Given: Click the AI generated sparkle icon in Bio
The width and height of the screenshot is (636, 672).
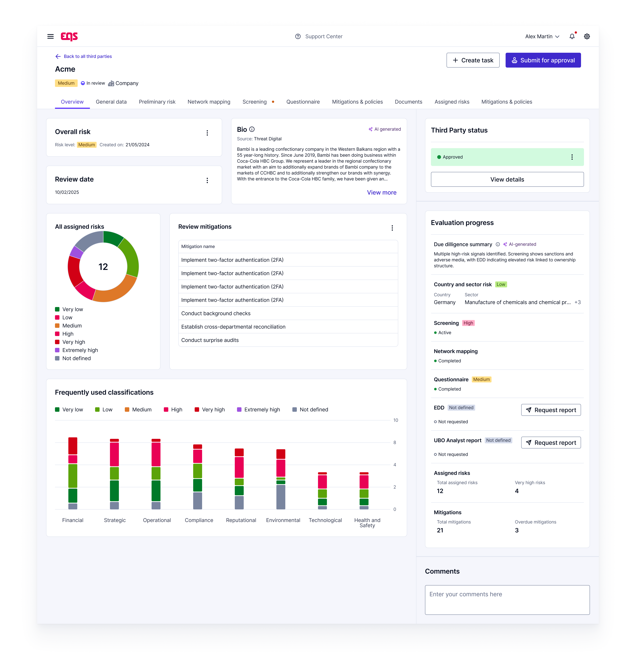Looking at the screenshot, I should (x=370, y=129).
